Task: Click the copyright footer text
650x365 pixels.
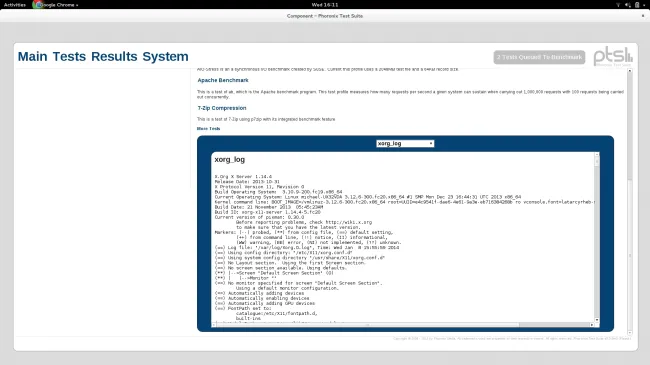Action: click(x=512, y=338)
